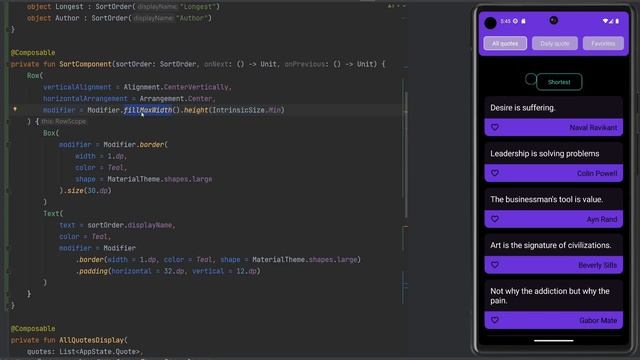Click 'MaterialTheme.shapes.large' in Box border
Viewport: 640px width, 360px height.
click(x=160, y=179)
